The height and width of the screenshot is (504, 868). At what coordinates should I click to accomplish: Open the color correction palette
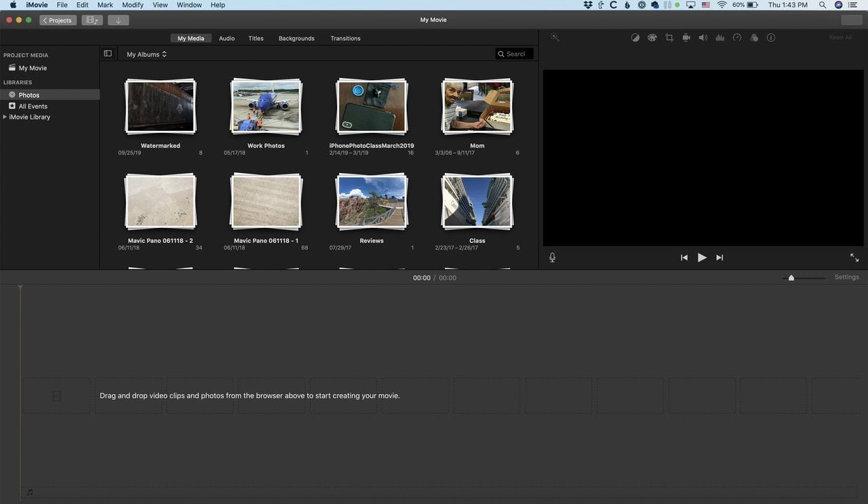pos(652,38)
